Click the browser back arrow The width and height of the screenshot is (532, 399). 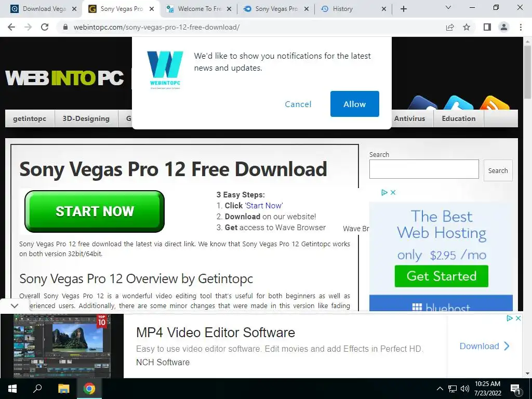point(11,27)
